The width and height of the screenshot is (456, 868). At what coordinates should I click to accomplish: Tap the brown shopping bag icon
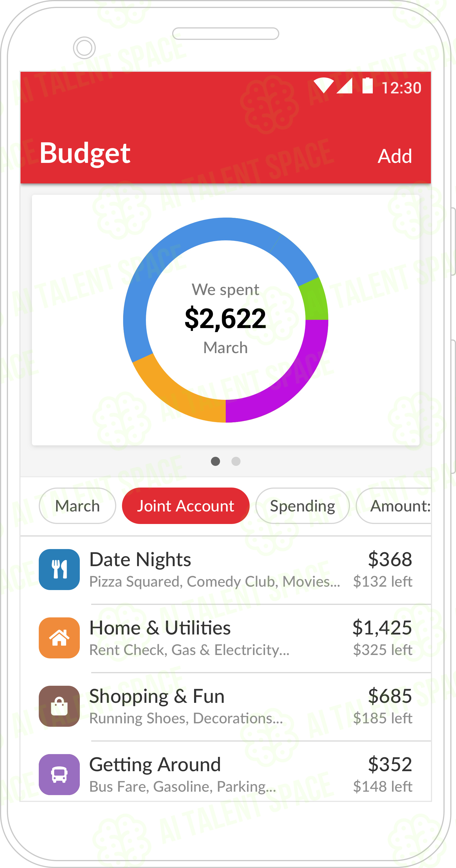59,706
